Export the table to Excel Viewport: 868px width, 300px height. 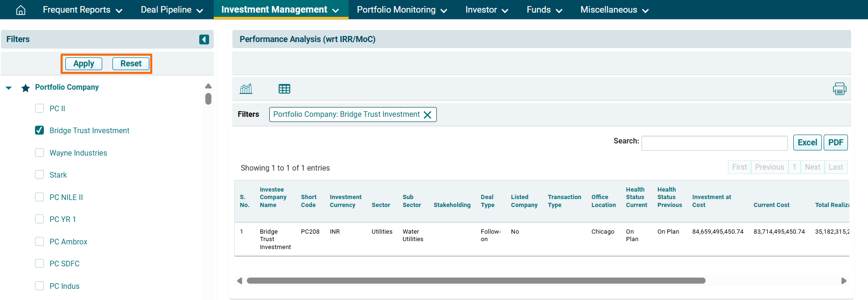point(807,143)
